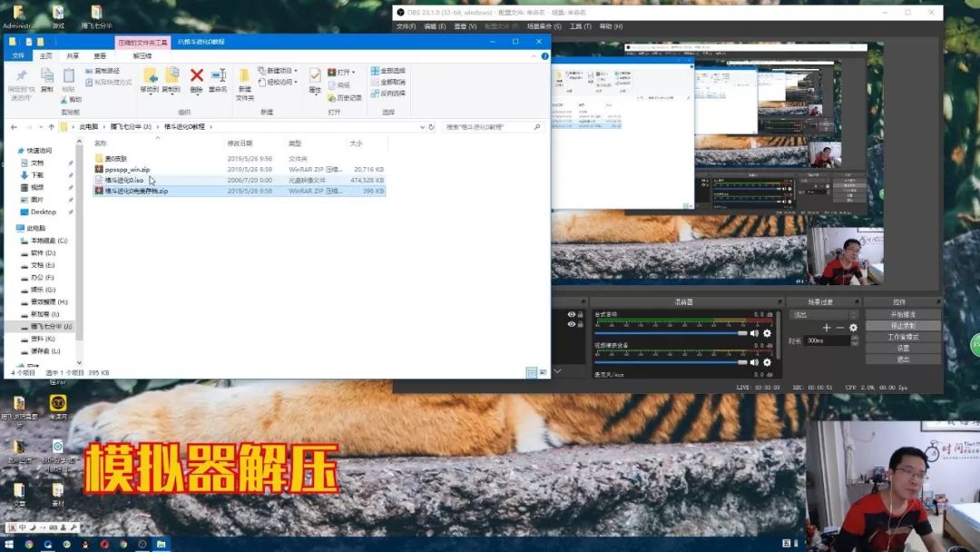Click the Explorer help icon

click(x=544, y=56)
